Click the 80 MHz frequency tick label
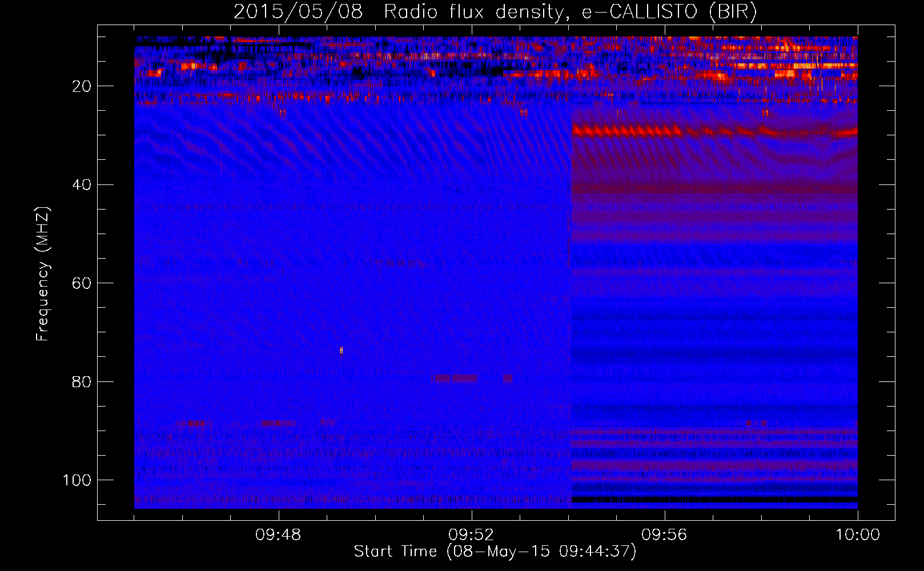 (x=82, y=382)
